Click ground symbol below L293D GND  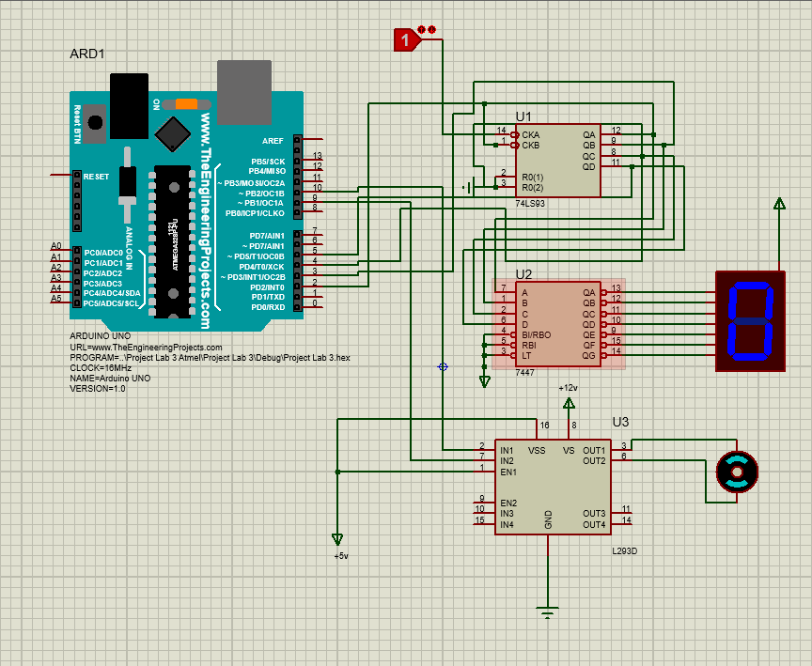[x=548, y=612]
